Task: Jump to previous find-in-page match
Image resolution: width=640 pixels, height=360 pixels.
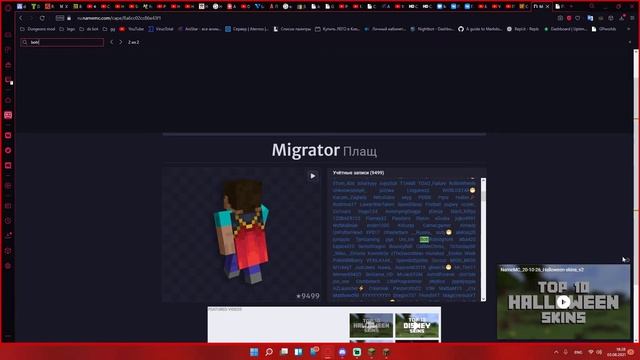Action: point(111,42)
